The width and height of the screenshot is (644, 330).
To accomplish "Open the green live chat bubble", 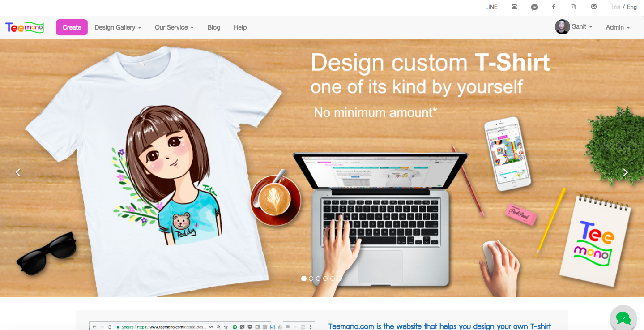I will click(623, 318).
